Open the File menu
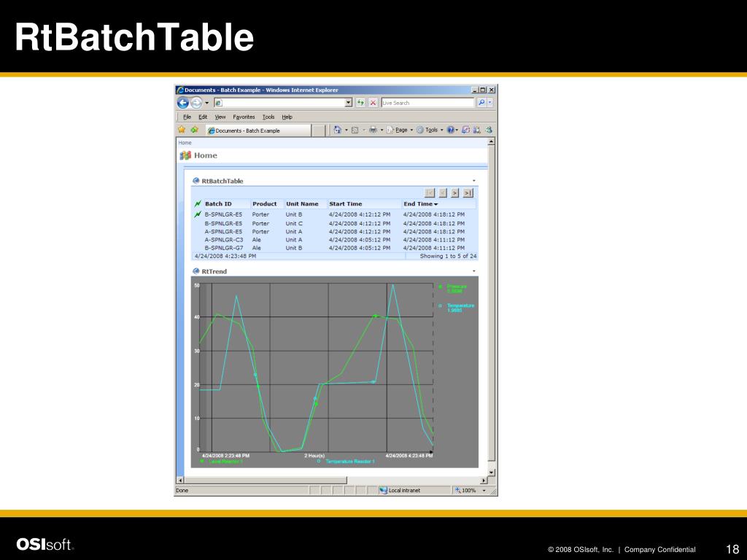Screen dimensions: 747x560 187,117
